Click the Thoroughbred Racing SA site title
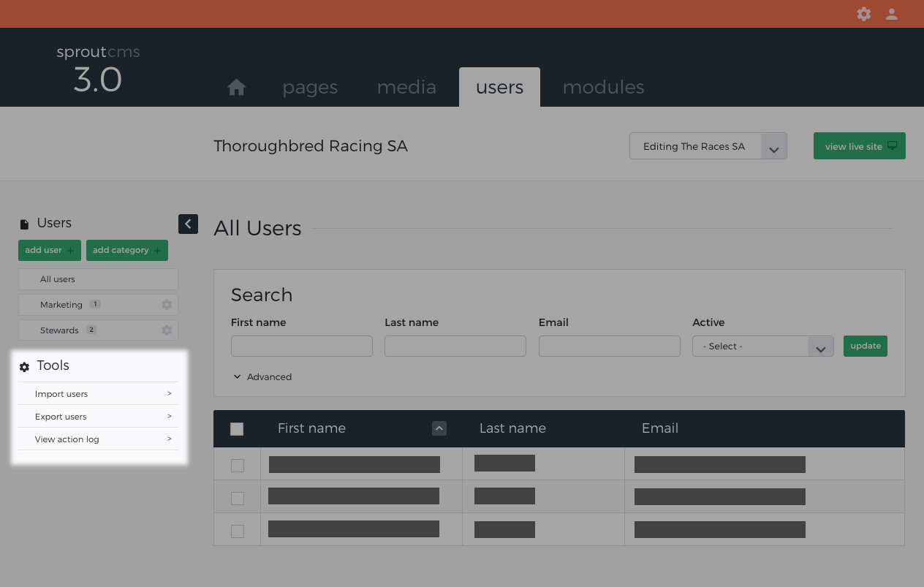Screen dimensions: 924x587 [311, 146]
